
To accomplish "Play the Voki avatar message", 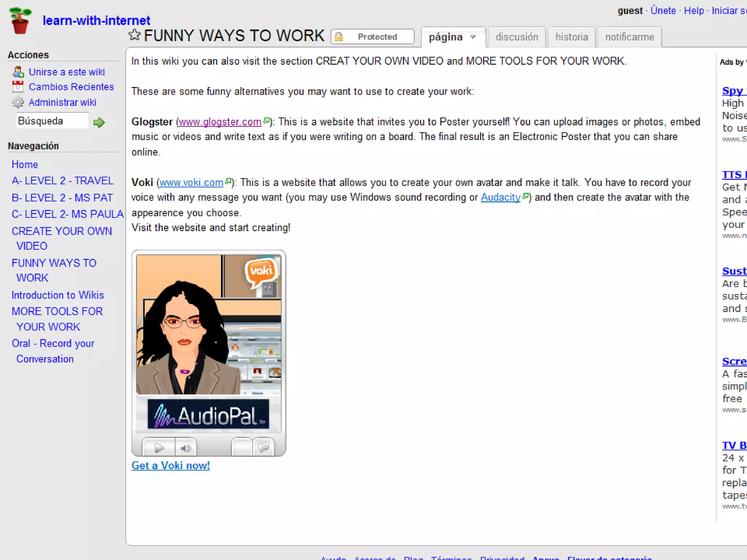I will tap(159, 448).
